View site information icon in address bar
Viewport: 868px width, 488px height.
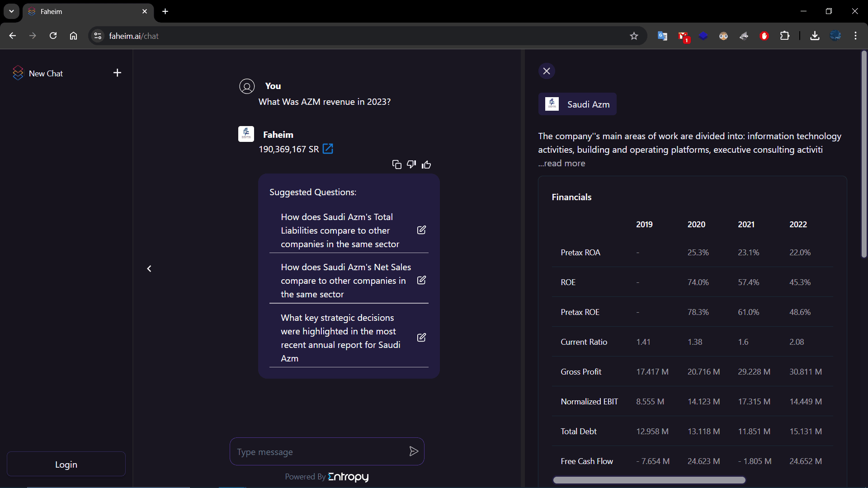pos(98,36)
